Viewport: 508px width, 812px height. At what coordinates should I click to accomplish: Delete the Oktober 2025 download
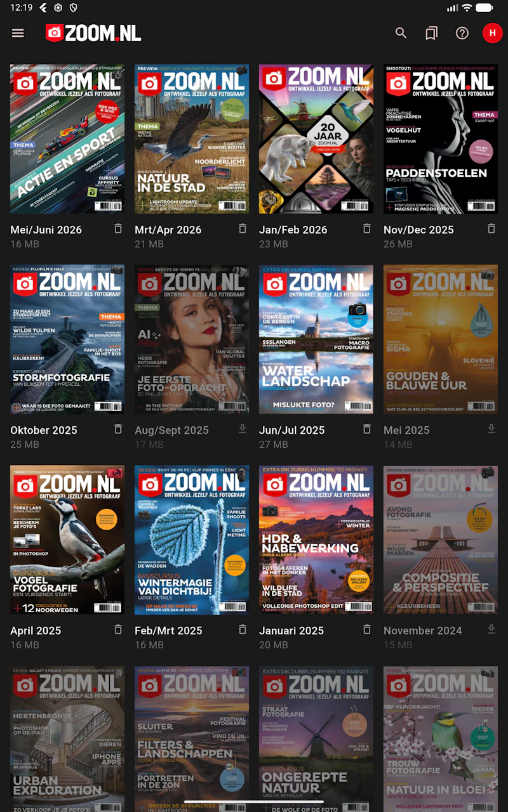coord(117,429)
